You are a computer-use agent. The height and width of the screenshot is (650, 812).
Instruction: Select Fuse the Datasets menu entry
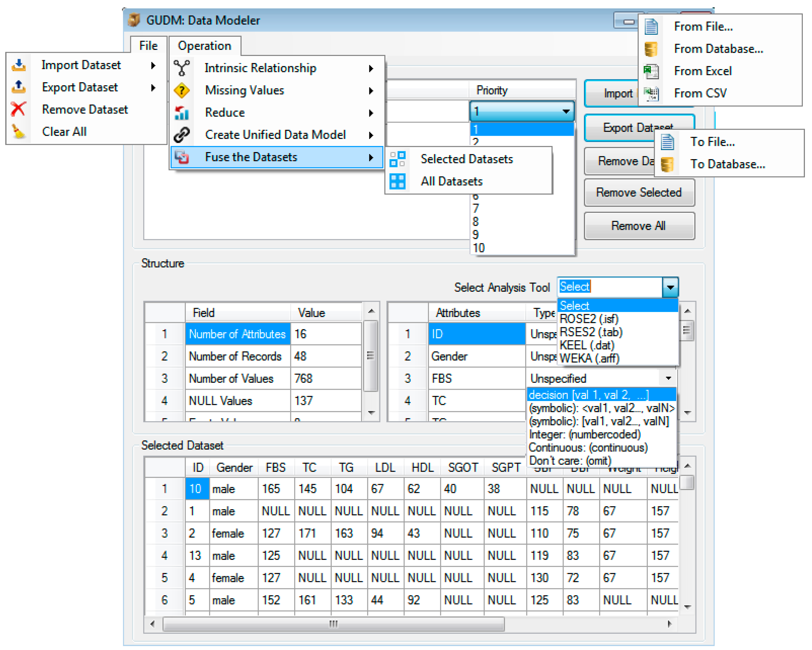tap(251, 157)
